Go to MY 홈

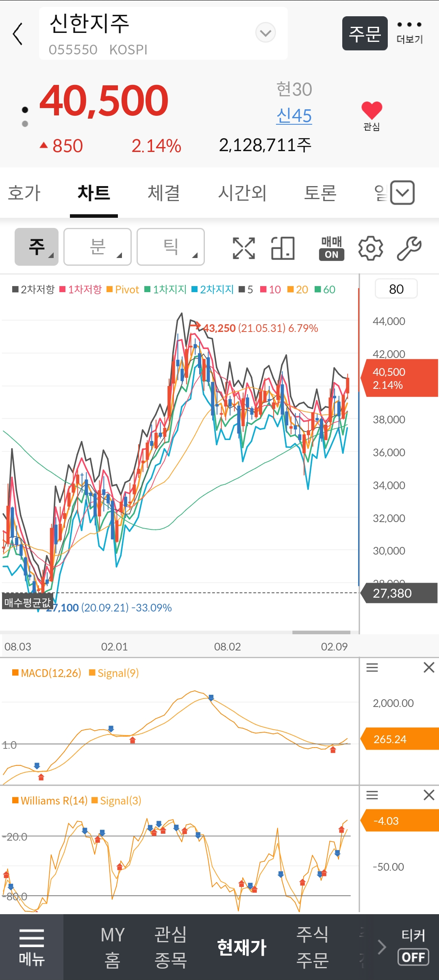coord(113,947)
